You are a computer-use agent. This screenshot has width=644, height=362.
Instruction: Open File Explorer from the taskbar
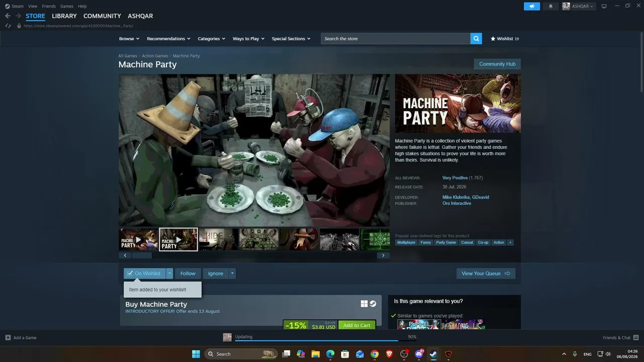[x=315, y=354]
